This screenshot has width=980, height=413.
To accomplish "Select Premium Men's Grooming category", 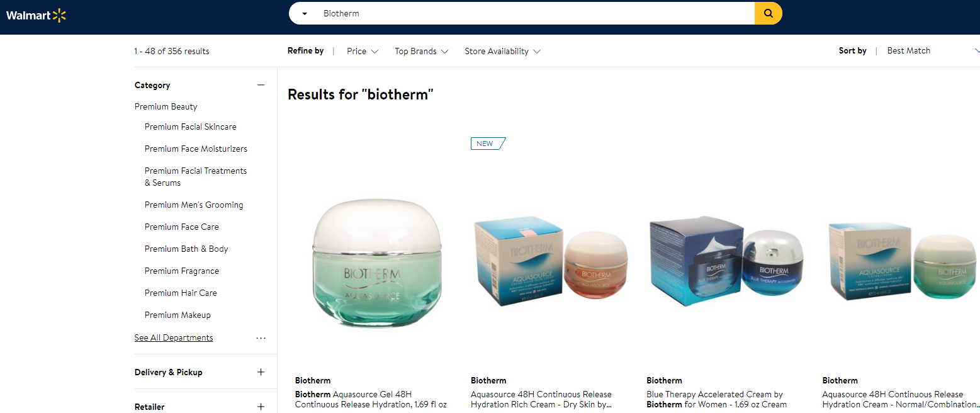I will coord(194,205).
